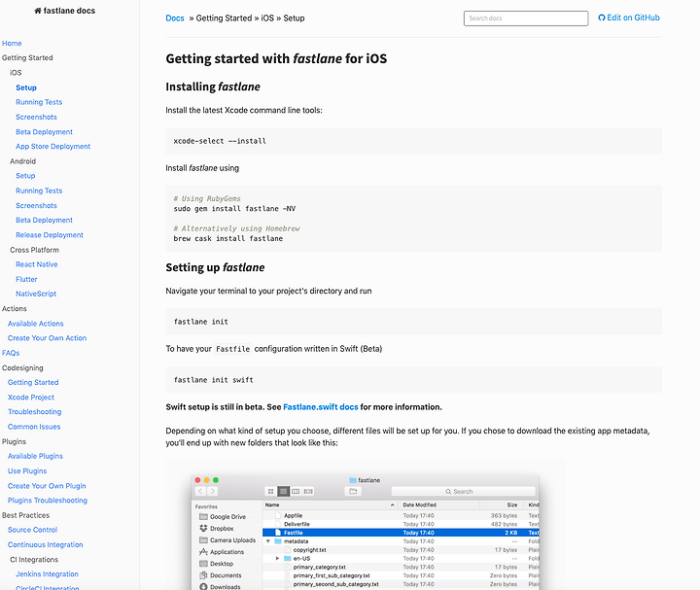This screenshot has width=700, height=590.
Task: Open the Home sidebar link
Action: 12,44
